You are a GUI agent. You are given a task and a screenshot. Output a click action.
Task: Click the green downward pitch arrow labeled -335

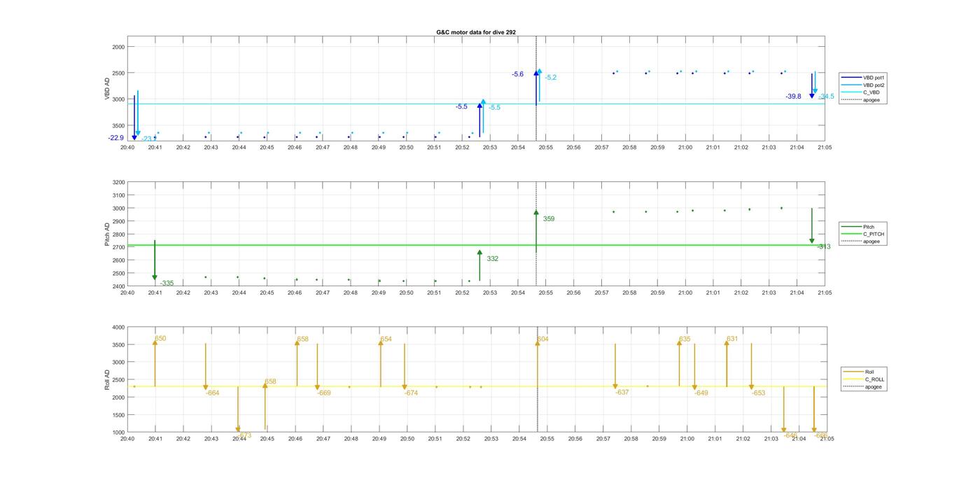(x=155, y=260)
